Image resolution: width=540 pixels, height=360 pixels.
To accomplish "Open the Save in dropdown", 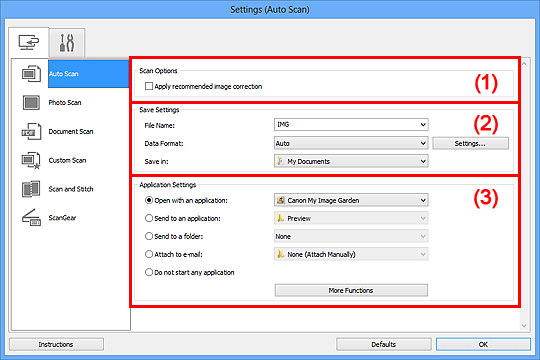I will 351,161.
